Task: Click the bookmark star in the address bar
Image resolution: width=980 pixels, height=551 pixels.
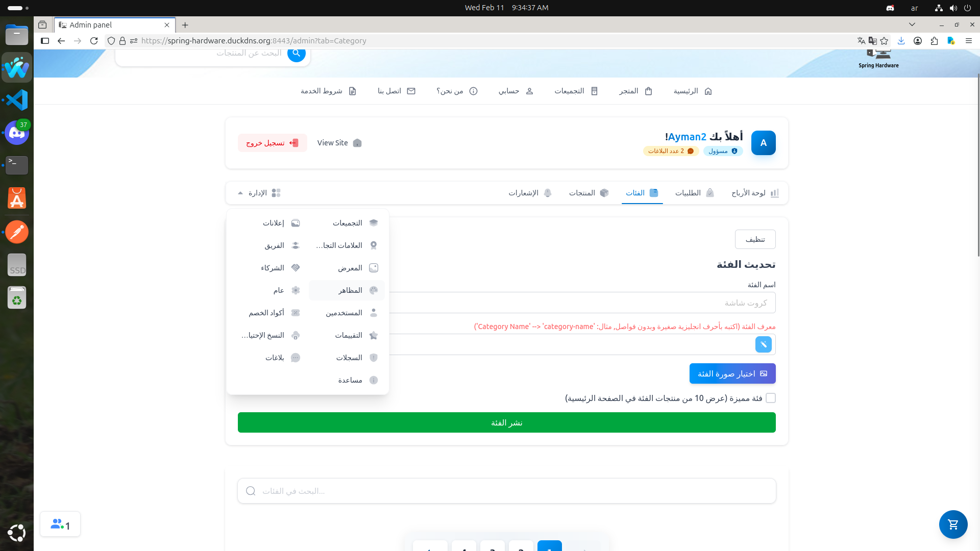Action: [884, 41]
